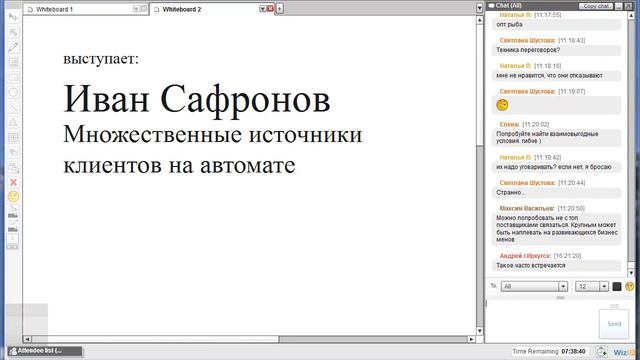Click the Copy chat button

596,6
